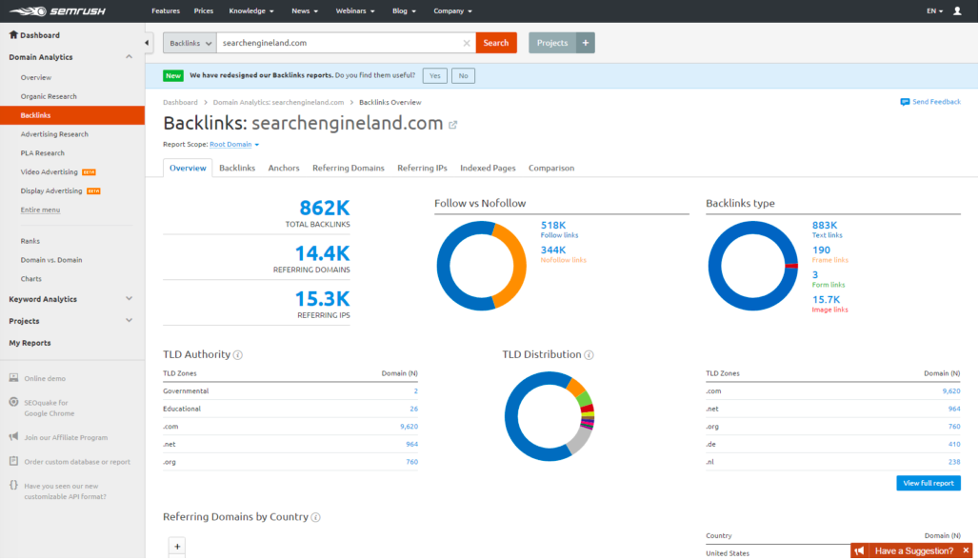
Task: Open Advertising Research in sidebar
Action: pos(54,134)
